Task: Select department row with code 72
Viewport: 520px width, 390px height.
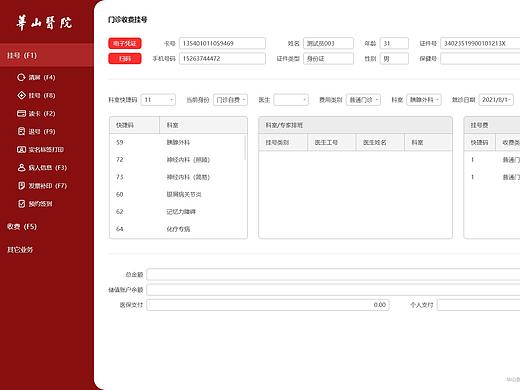Action: (x=177, y=160)
